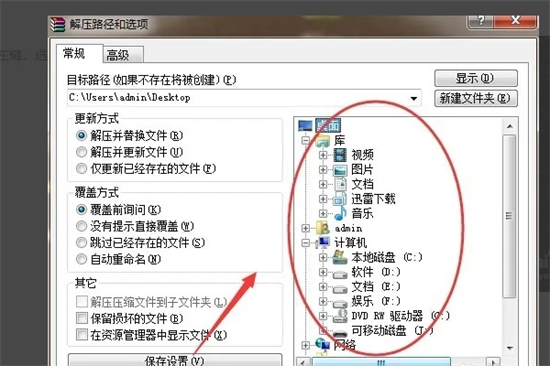Switch to the 常规 tab
The width and height of the screenshot is (550, 366).
pyautogui.click(x=80, y=54)
